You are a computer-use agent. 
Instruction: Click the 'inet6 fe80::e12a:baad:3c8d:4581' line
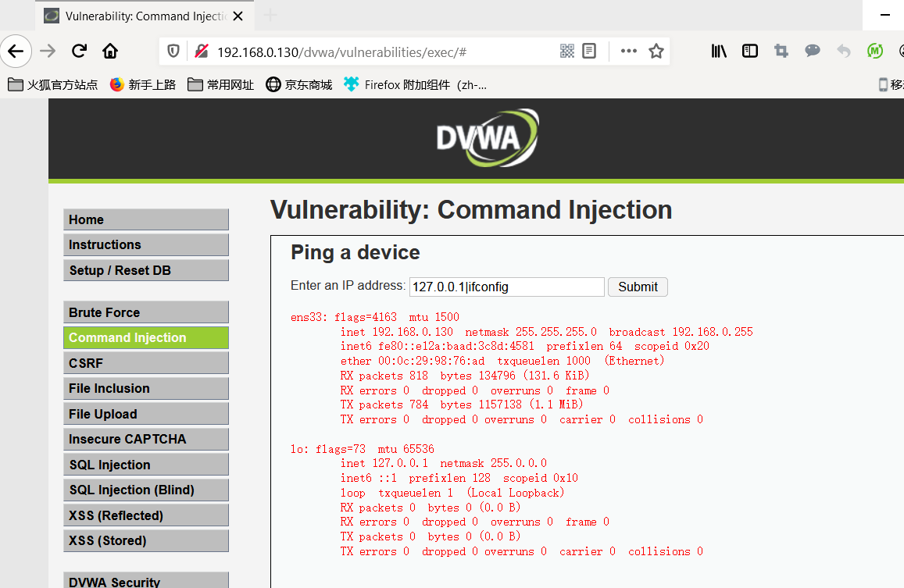click(x=524, y=347)
